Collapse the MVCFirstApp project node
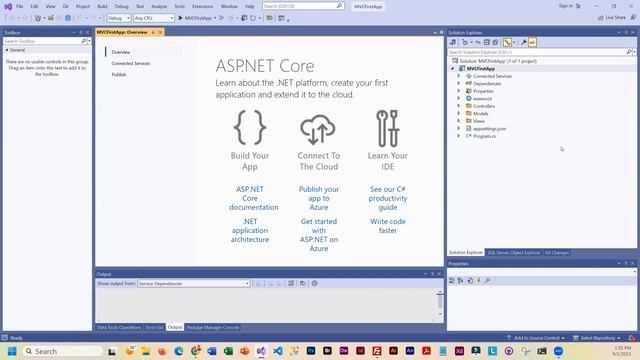 [x=453, y=69]
